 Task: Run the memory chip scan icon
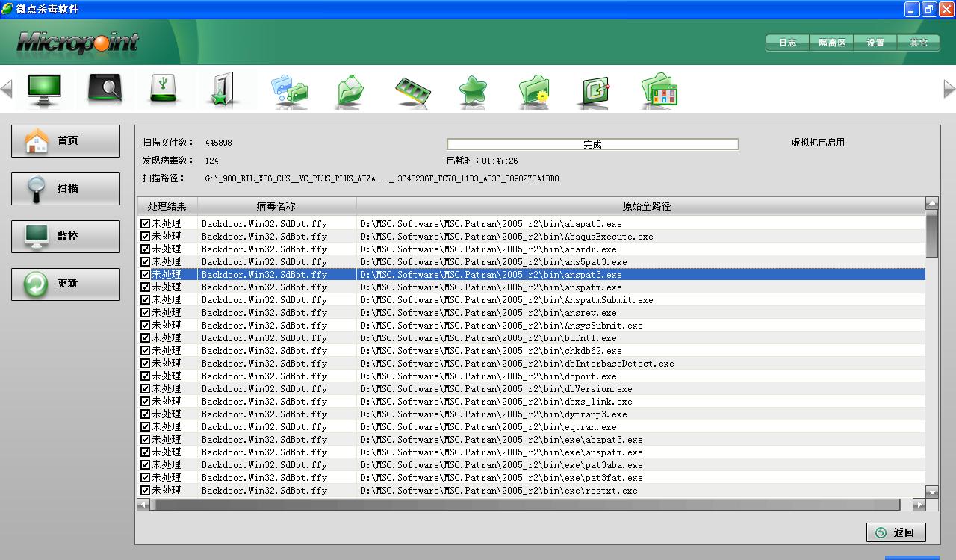[412, 91]
